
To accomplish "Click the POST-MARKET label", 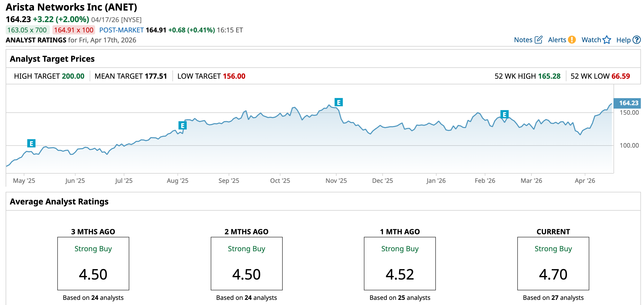I will tap(121, 30).
